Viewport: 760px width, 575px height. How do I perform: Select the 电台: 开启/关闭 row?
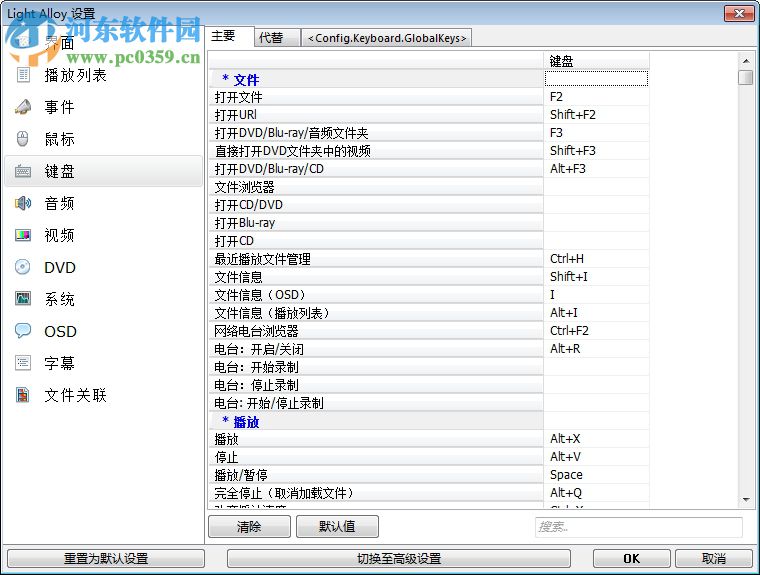tap(376, 349)
